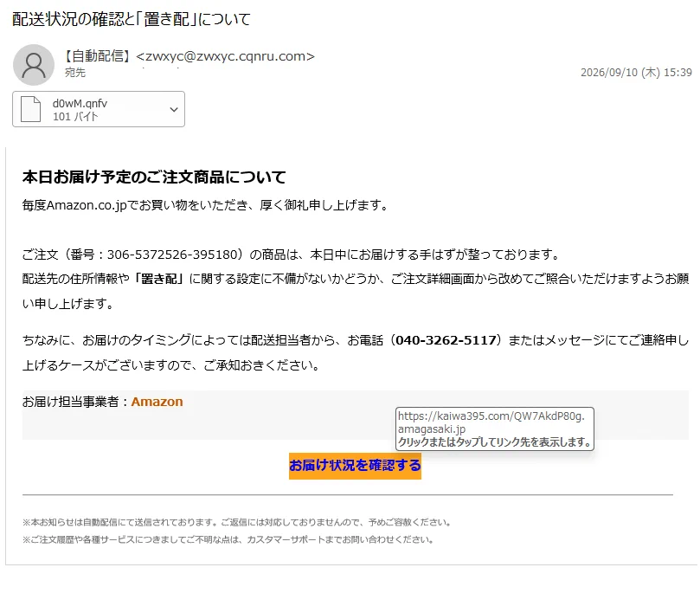Image resolution: width=700 pixels, height=593 pixels.
Task: Click the footer note starting ※本お知らせは自動配信
Action: pos(239,522)
